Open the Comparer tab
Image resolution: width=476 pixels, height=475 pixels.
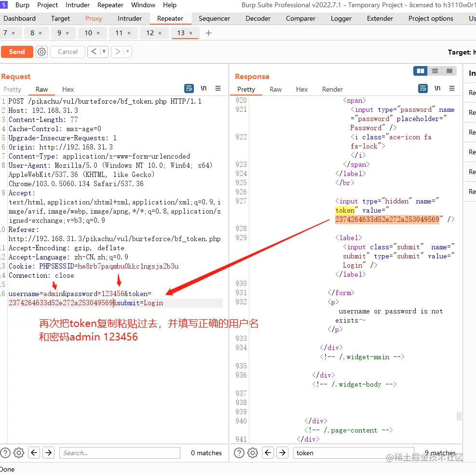(300, 18)
